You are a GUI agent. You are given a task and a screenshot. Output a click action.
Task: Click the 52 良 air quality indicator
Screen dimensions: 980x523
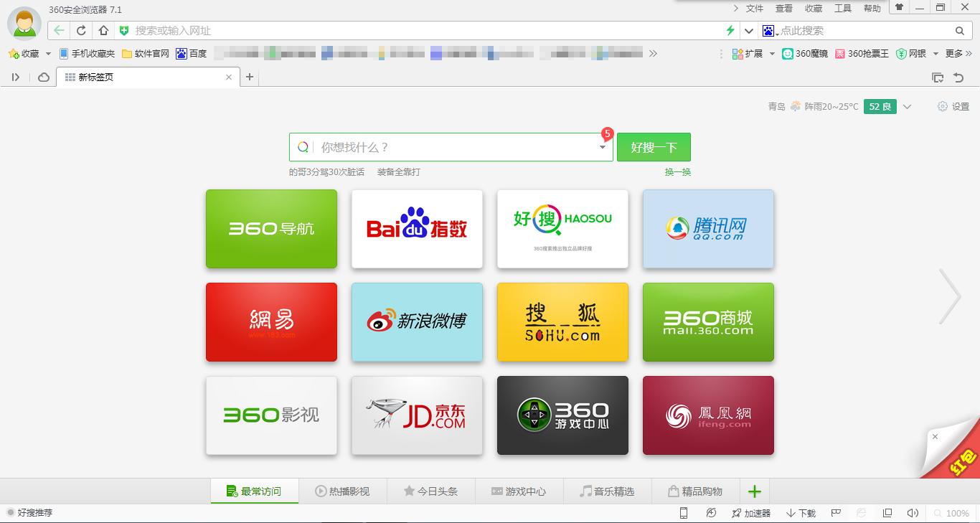880,106
